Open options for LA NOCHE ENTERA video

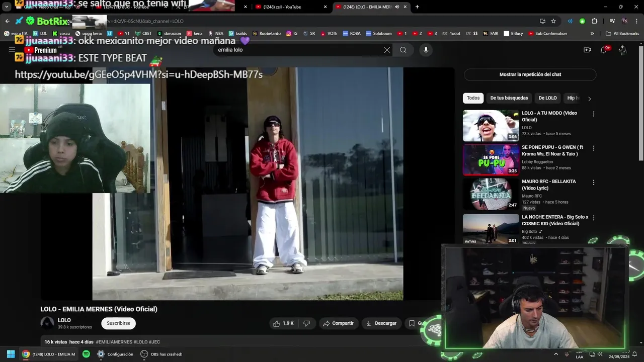pyautogui.click(x=594, y=218)
